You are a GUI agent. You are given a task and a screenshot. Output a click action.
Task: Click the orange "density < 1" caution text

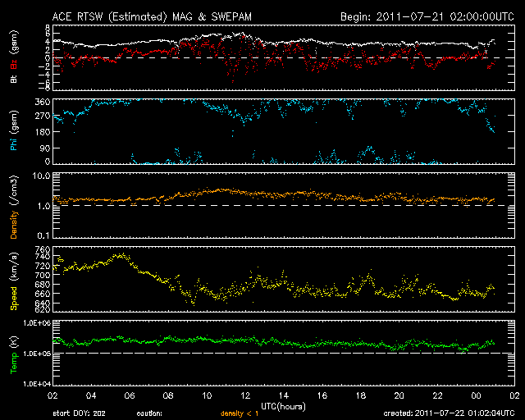[240, 413]
